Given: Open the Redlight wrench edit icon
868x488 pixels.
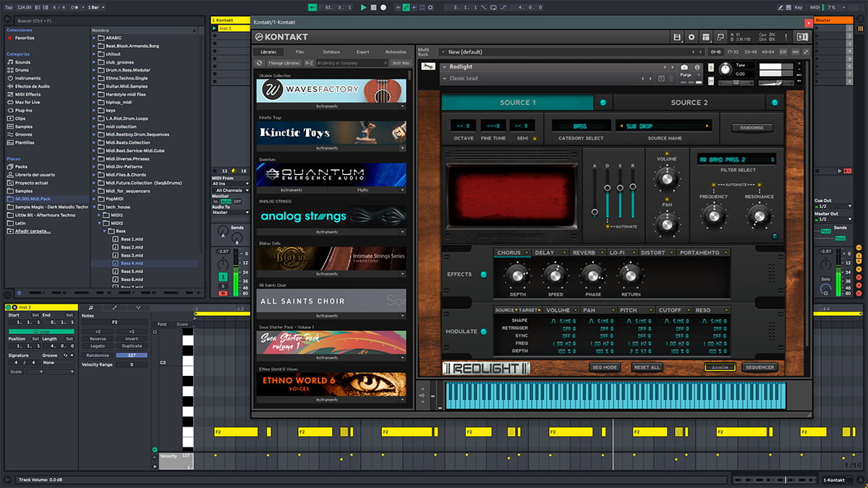Looking at the screenshot, I should 428,67.
